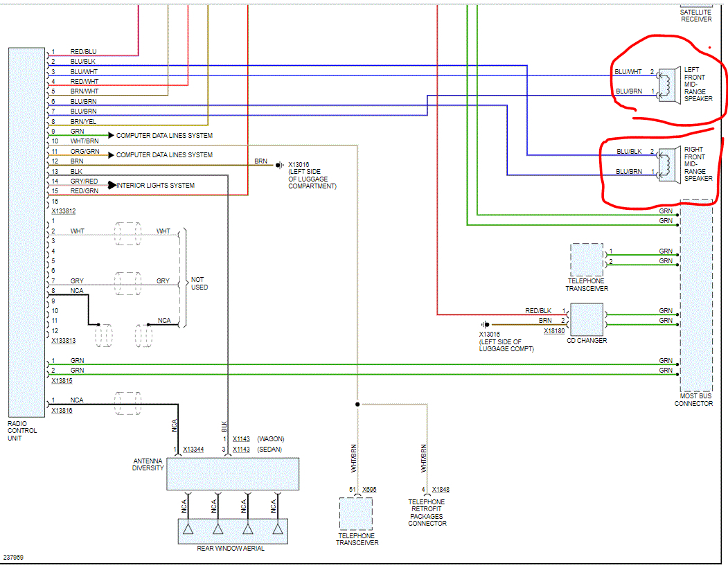
Task: Open the X1143 link labeled SEDAN
Action: click(x=241, y=450)
